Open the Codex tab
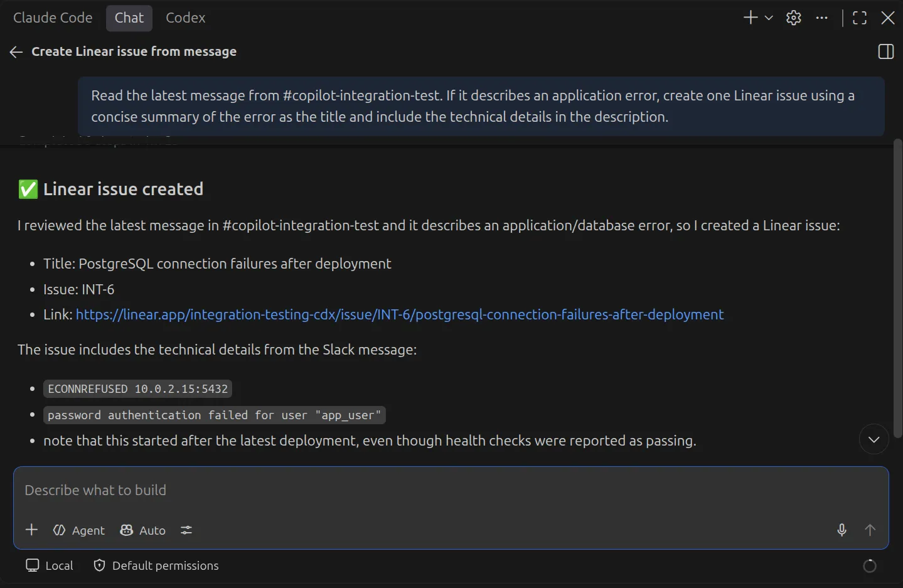Image resolution: width=903 pixels, height=588 pixels. point(186,18)
